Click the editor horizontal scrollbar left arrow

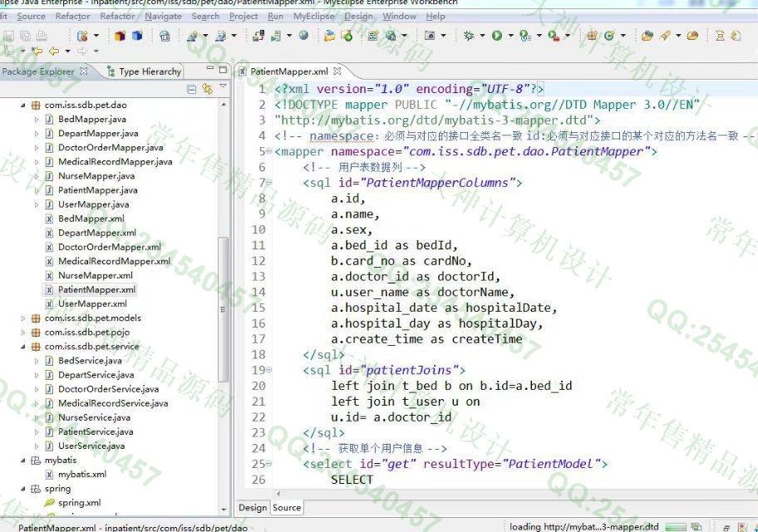[x=278, y=494]
